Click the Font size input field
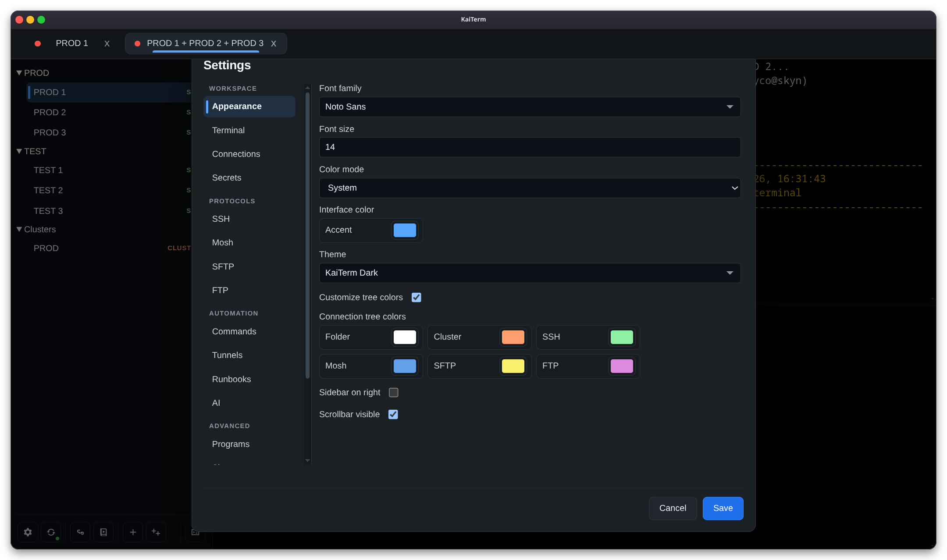Screen dimensions: 947x560 click(530, 147)
